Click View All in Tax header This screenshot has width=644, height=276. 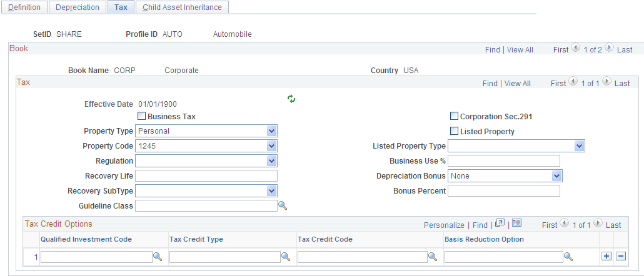click(518, 83)
